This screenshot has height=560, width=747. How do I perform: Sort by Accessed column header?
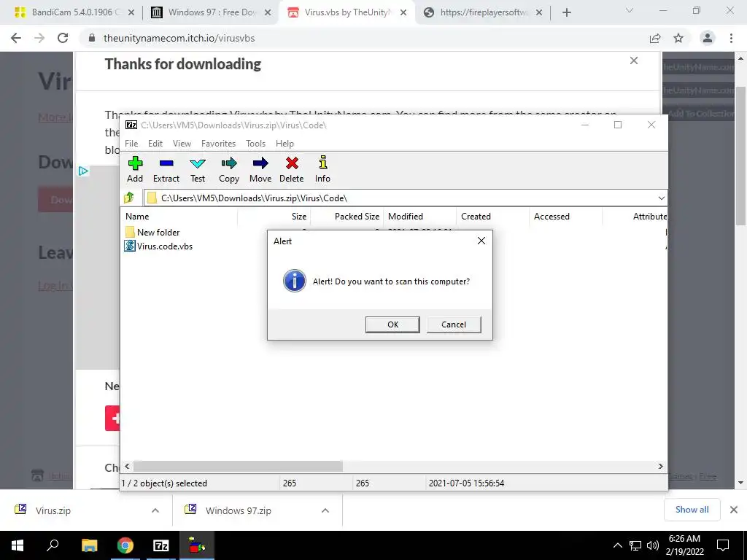tap(565, 216)
